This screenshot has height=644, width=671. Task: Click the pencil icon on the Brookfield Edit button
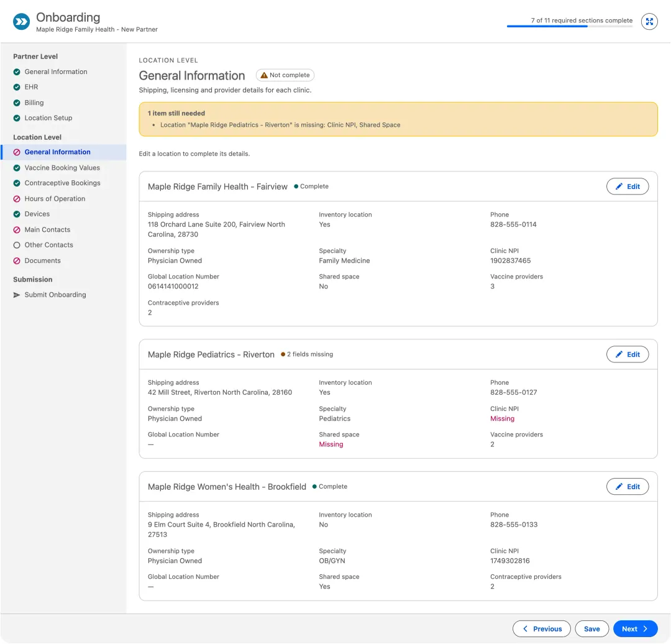pyautogui.click(x=619, y=487)
